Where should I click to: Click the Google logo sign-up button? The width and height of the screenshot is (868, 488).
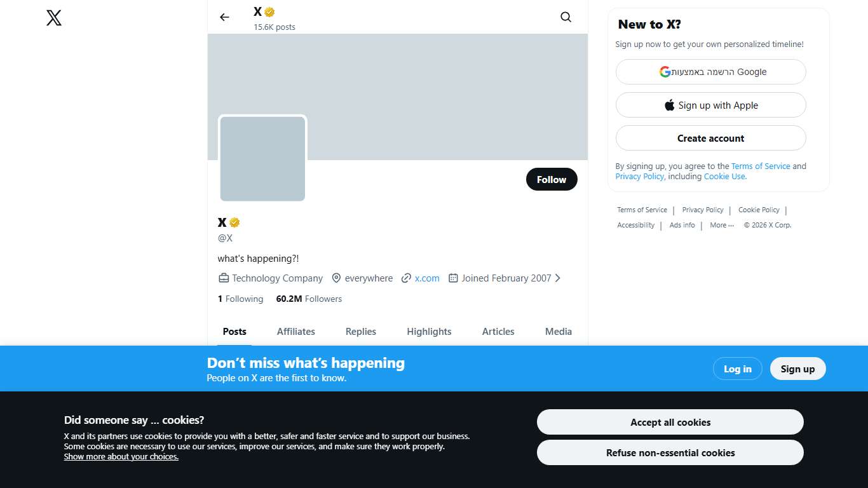click(710, 72)
